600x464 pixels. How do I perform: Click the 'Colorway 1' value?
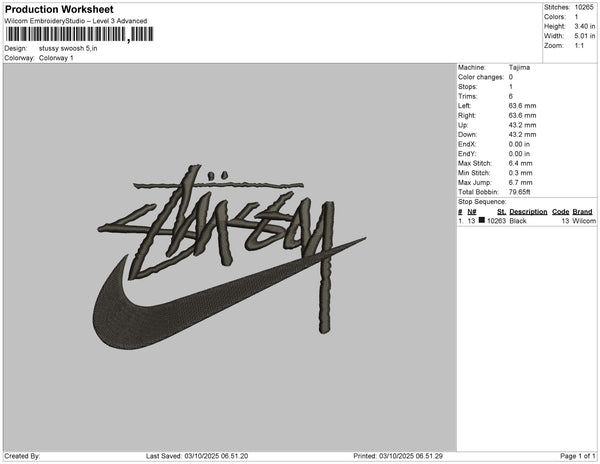[56, 58]
